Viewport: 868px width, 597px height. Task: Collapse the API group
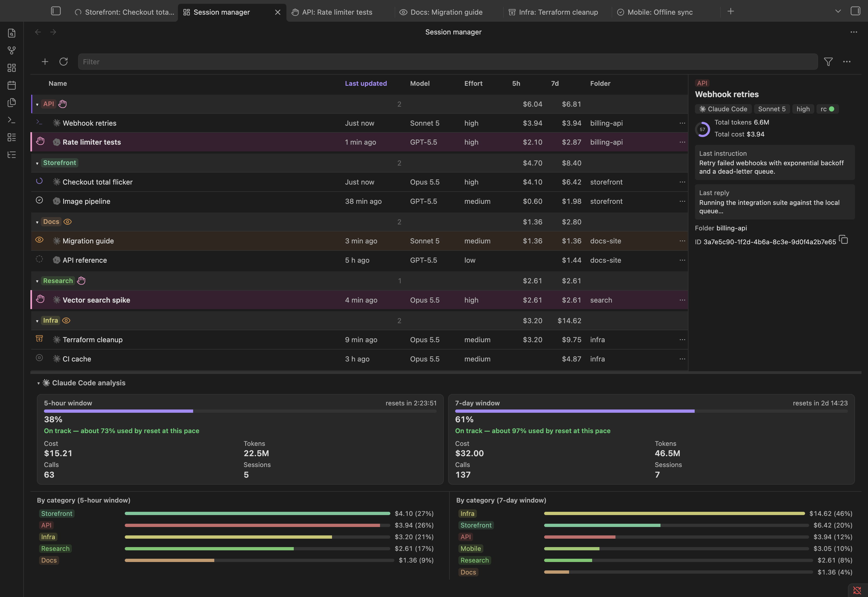point(37,105)
